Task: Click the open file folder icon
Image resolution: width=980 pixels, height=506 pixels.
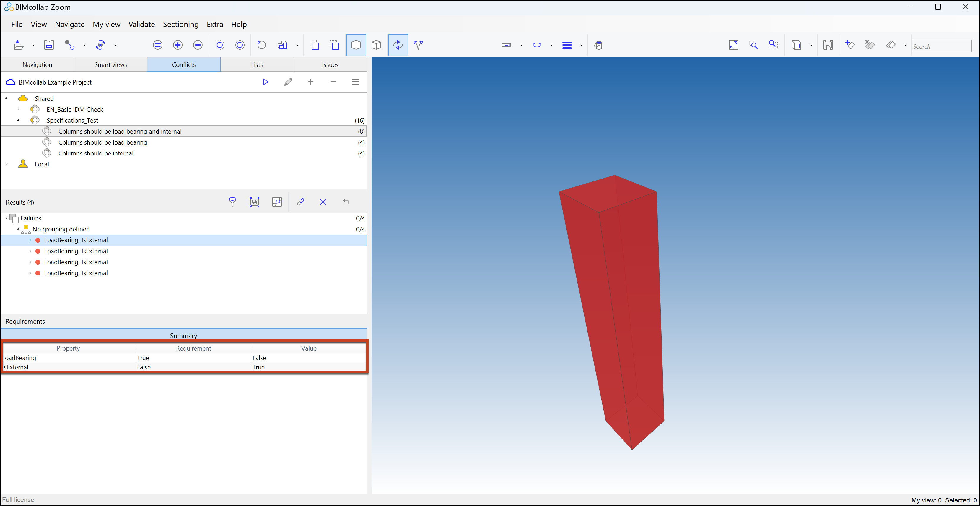Action: (18, 45)
